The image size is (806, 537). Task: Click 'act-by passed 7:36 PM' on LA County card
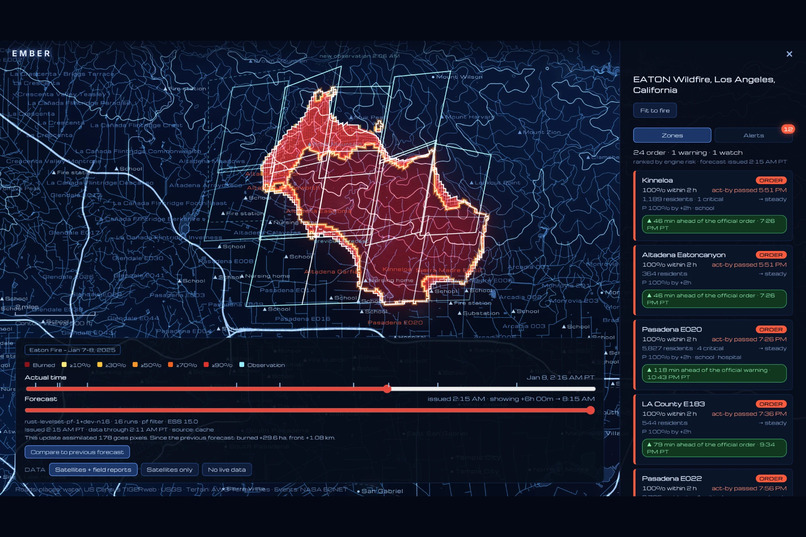(749, 414)
